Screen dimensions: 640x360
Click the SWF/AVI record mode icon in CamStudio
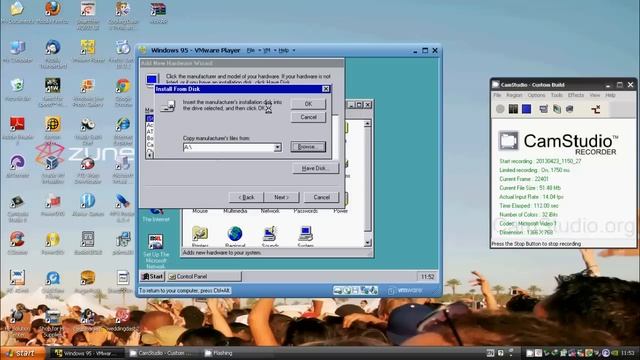coord(596,109)
